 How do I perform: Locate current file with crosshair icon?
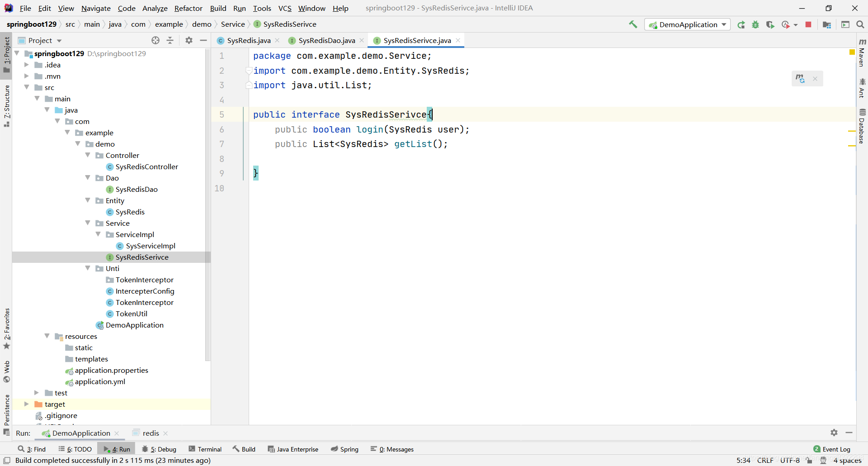coord(156,40)
